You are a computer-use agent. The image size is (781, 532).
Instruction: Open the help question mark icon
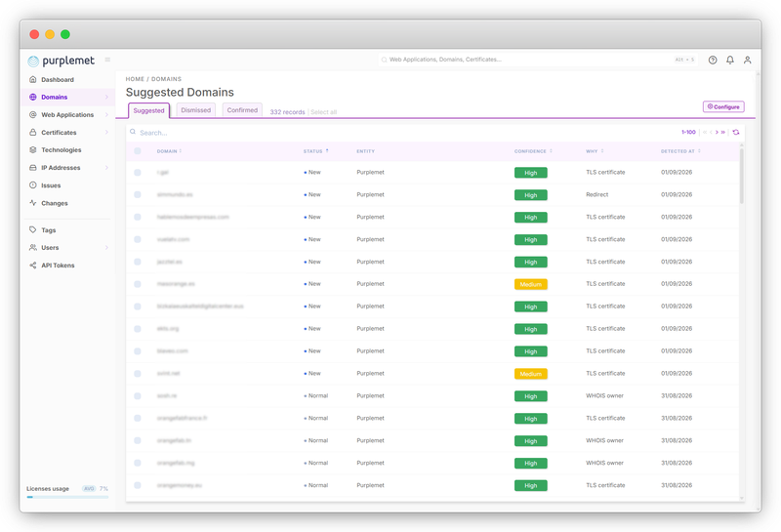pyautogui.click(x=713, y=60)
